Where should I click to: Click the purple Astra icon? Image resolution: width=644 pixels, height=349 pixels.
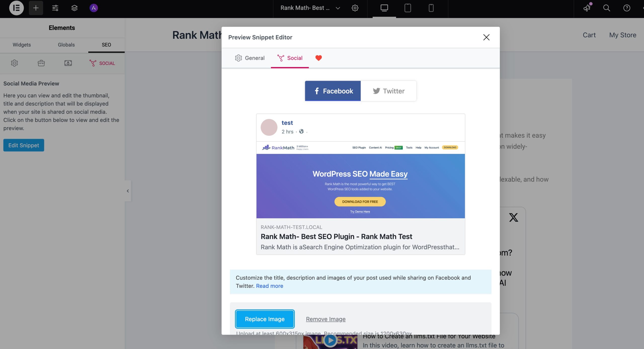click(94, 8)
